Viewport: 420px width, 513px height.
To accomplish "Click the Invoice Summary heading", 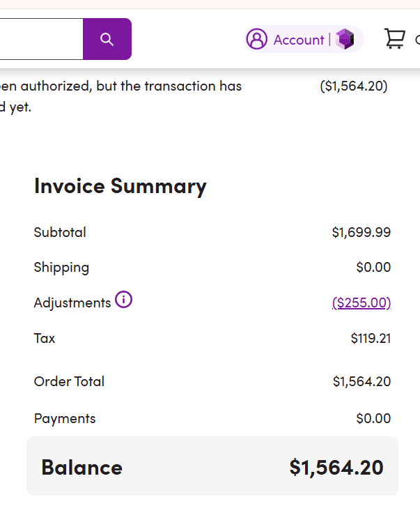I will [x=120, y=186].
